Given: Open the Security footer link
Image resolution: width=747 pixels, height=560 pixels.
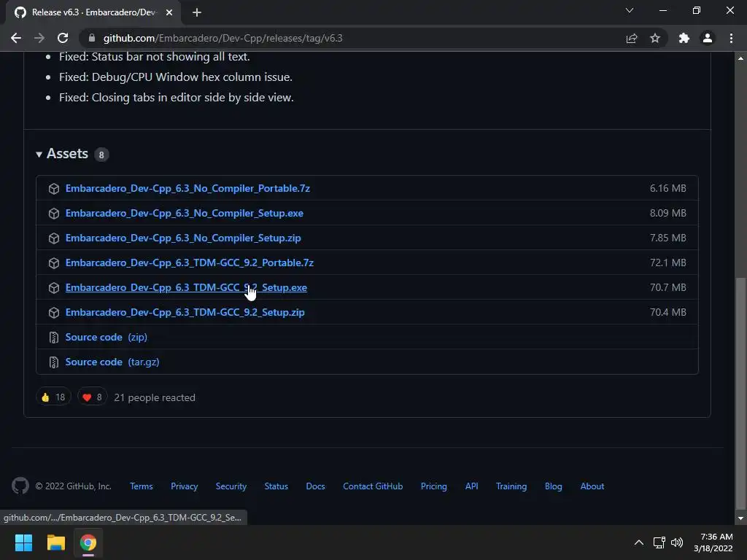Looking at the screenshot, I should click(231, 486).
